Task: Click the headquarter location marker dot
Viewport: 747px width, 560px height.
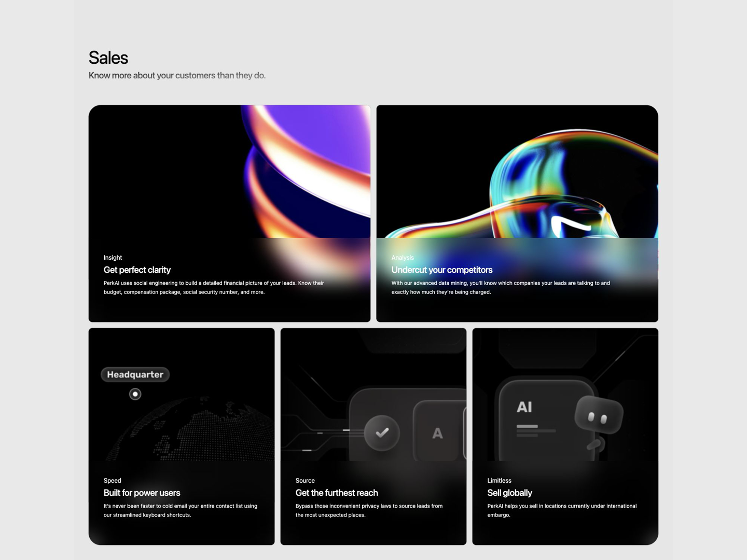Action: (x=135, y=394)
